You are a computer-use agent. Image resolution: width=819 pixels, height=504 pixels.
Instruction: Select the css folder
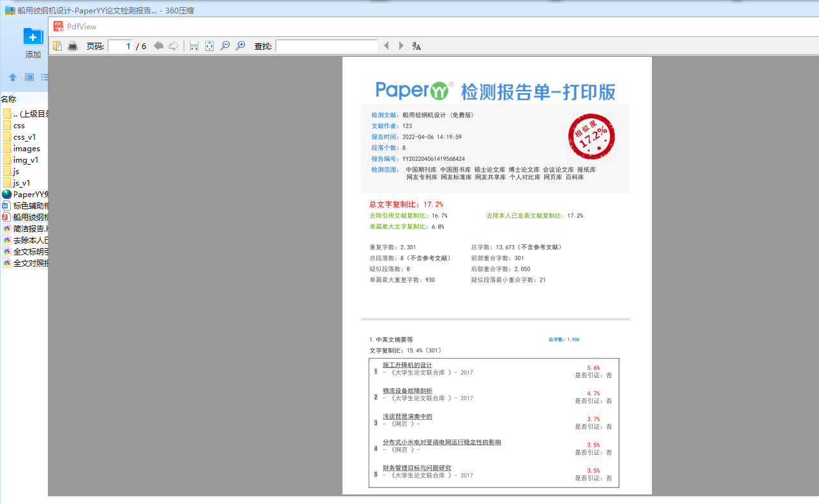(13, 126)
